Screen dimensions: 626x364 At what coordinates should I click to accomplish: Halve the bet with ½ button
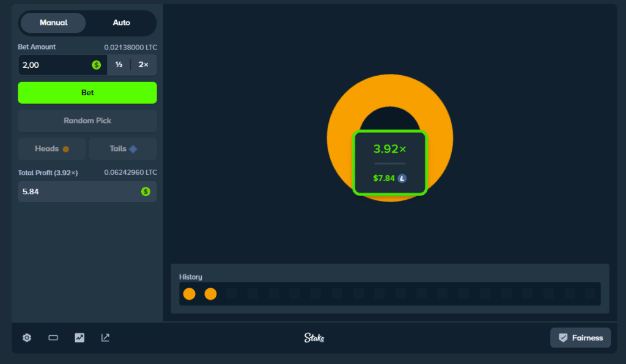(119, 65)
